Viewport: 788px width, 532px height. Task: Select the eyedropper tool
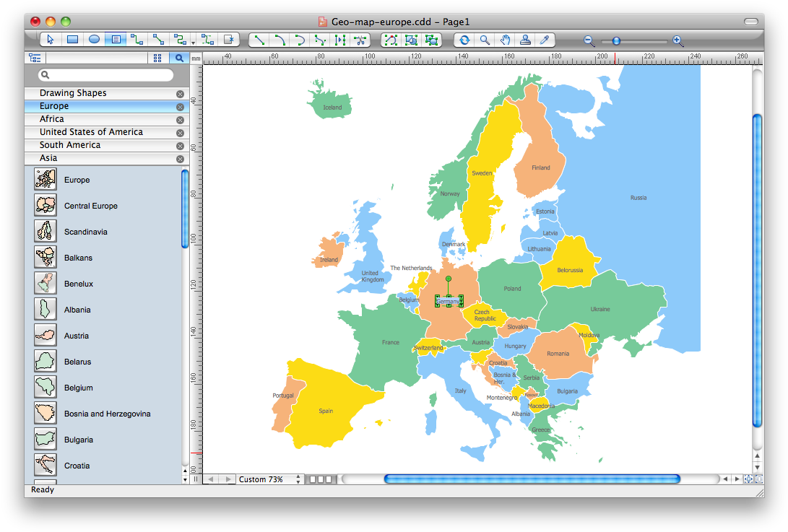[543, 40]
